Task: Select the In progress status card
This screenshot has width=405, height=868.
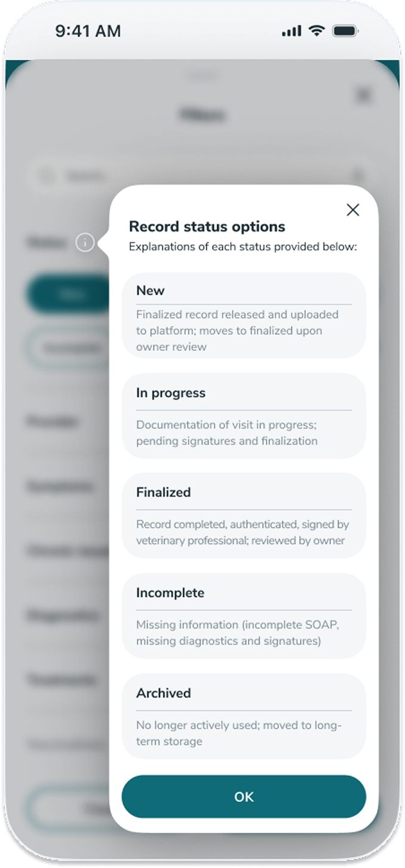Action: [244, 416]
